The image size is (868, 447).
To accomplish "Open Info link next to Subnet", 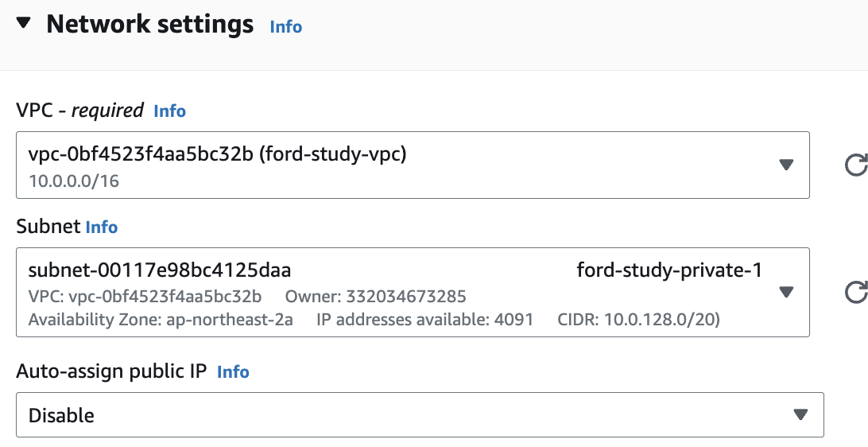I will pos(101,227).
